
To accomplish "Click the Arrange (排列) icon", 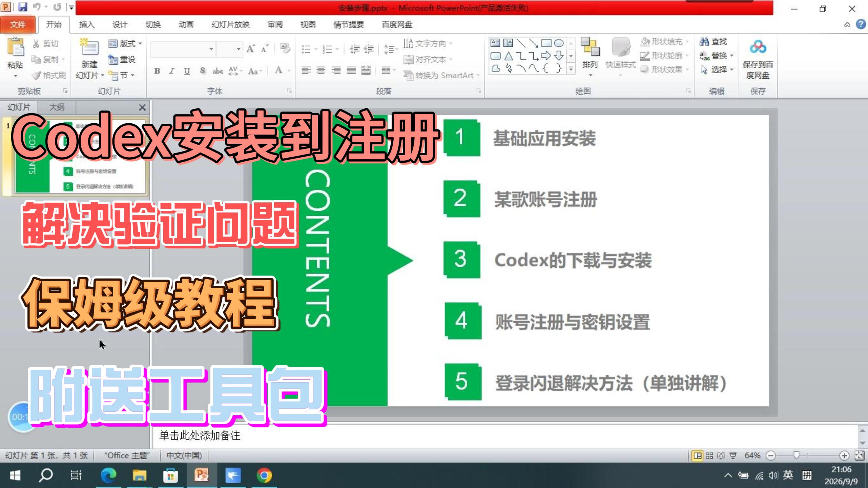I will 590,47.
